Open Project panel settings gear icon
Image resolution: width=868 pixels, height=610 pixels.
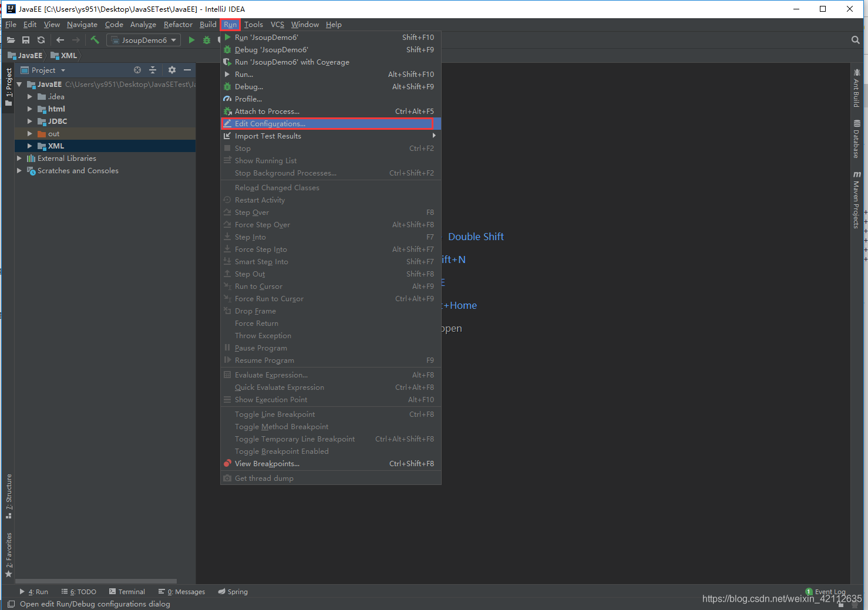click(x=172, y=70)
